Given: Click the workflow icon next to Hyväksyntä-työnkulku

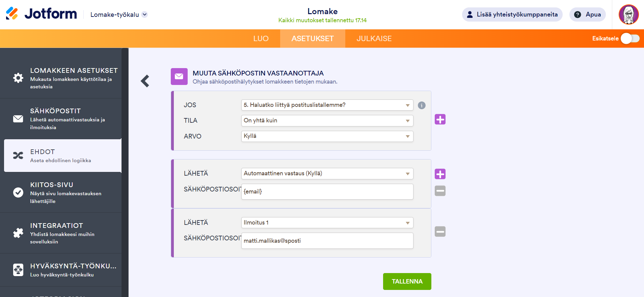Looking at the screenshot, I should click(18, 270).
